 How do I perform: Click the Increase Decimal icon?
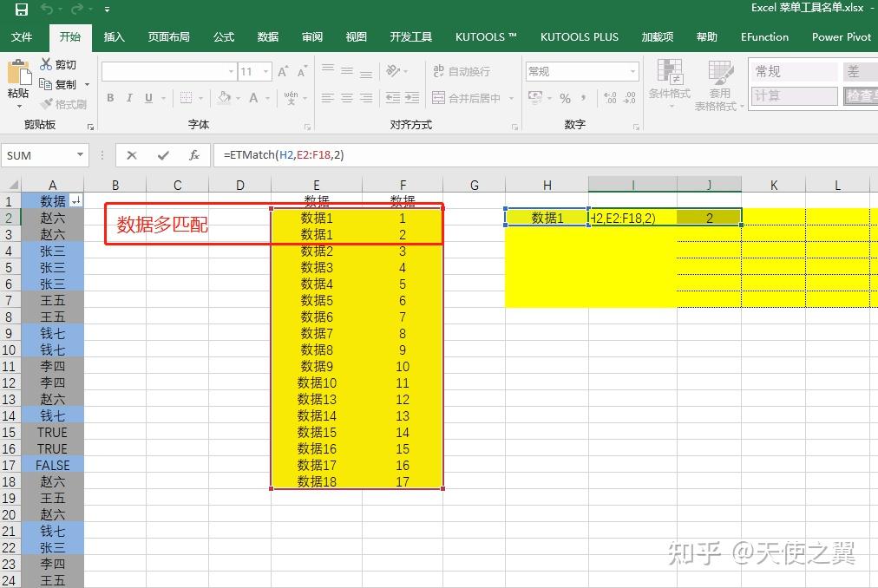(610, 98)
